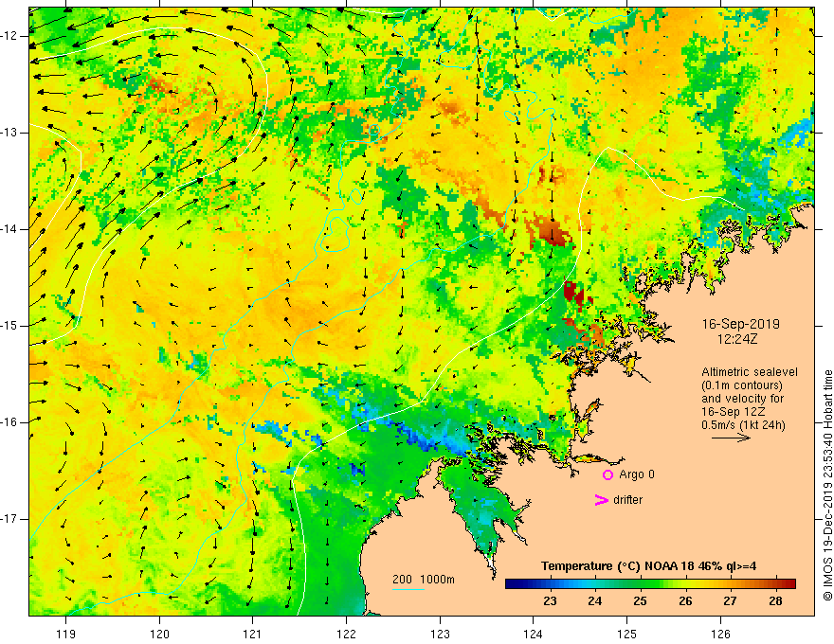Click the magenta drifter arrowhead legend marker
The width and height of the screenshot is (834, 644).
[x=601, y=500]
